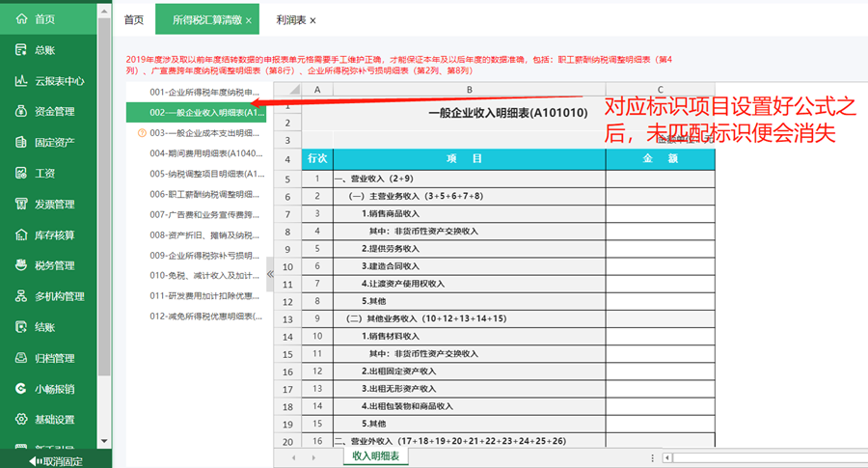Click the previous sheet arrow
This screenshot has width=868, height=468.
pyautogui.click(x=293, y=458)
